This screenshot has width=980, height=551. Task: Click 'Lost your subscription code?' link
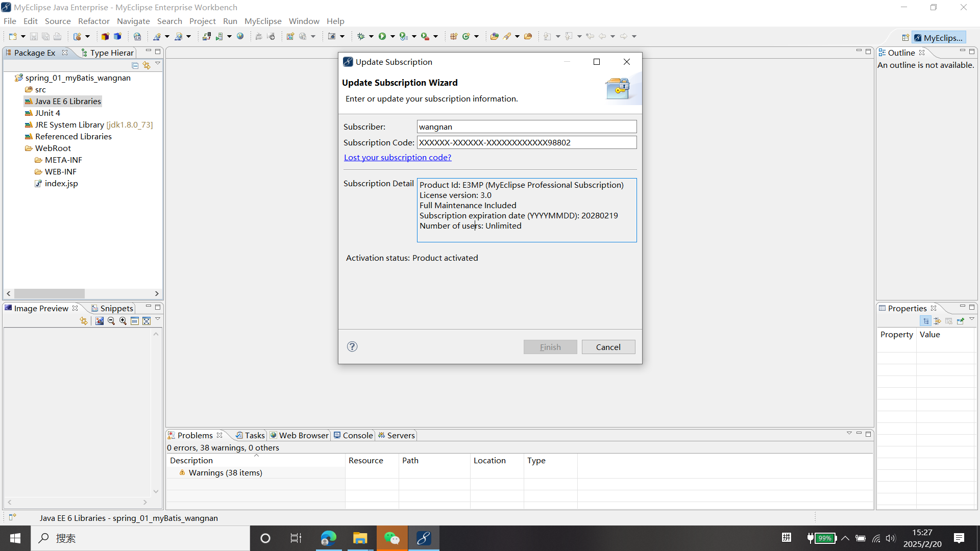398,157
